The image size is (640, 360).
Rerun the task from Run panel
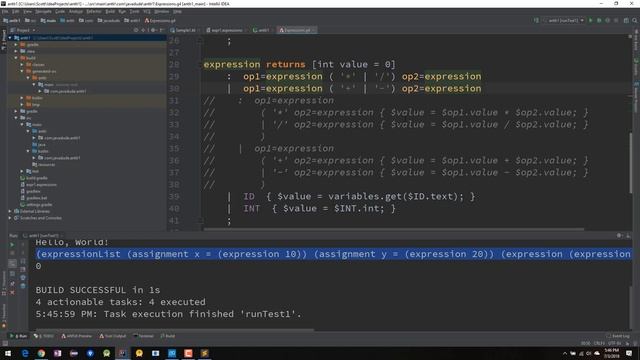[x=12, y=244]
